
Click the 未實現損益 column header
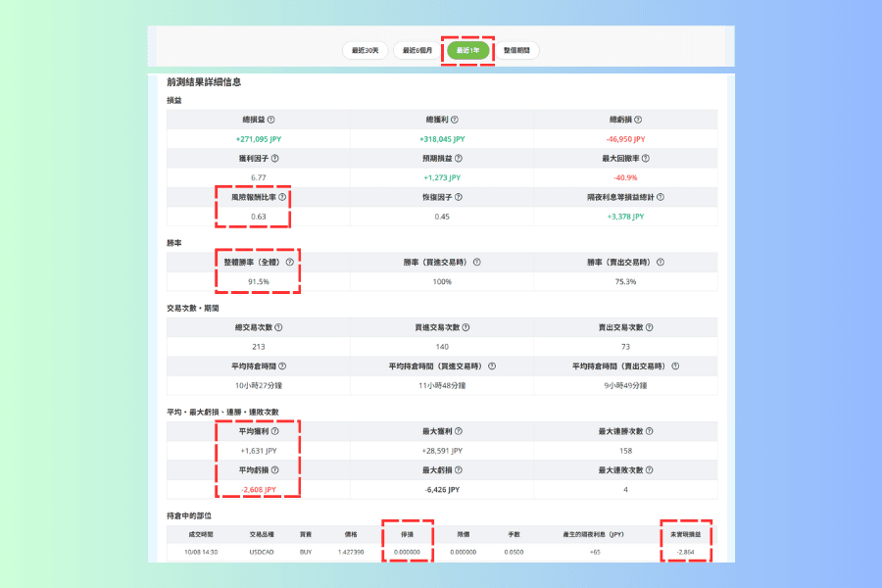(686, 534)
